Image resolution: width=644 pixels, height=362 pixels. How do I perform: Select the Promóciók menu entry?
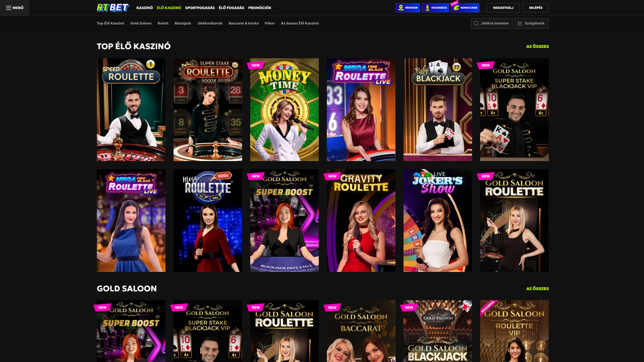[259, 8]
